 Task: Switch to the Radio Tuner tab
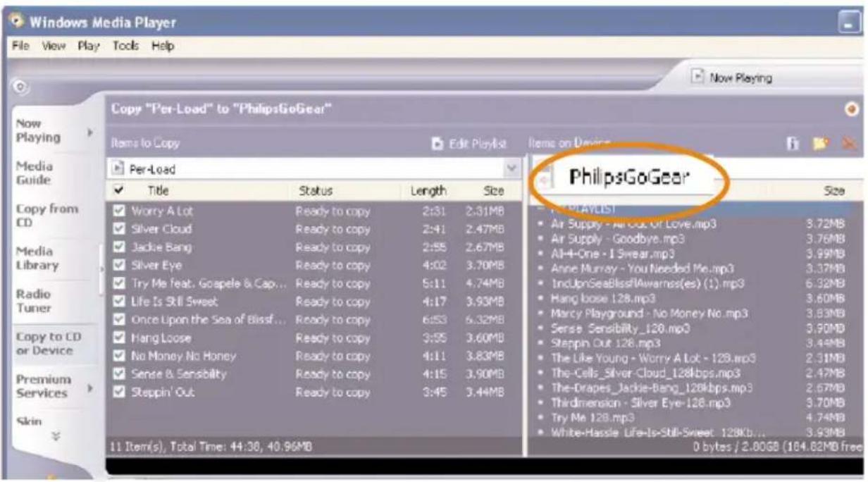click(55, 301)
